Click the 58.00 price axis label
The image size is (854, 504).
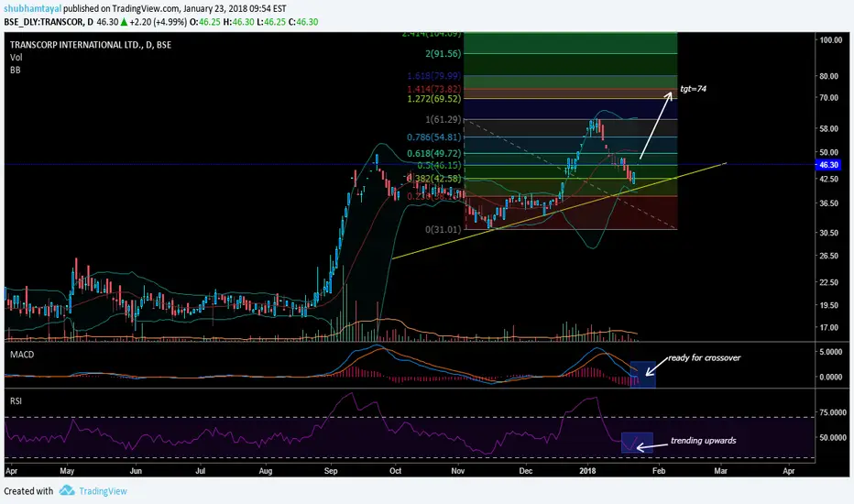point(830,128)
